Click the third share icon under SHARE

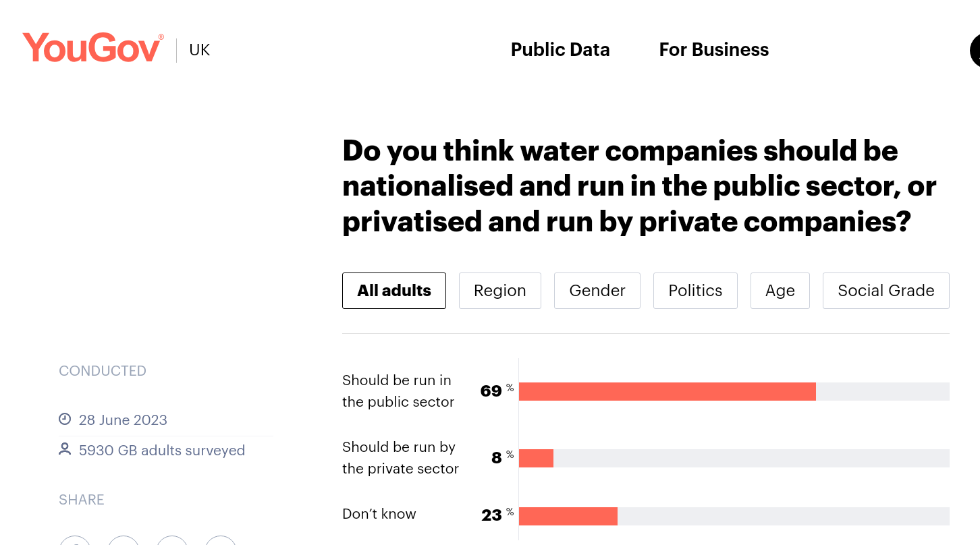172,541
